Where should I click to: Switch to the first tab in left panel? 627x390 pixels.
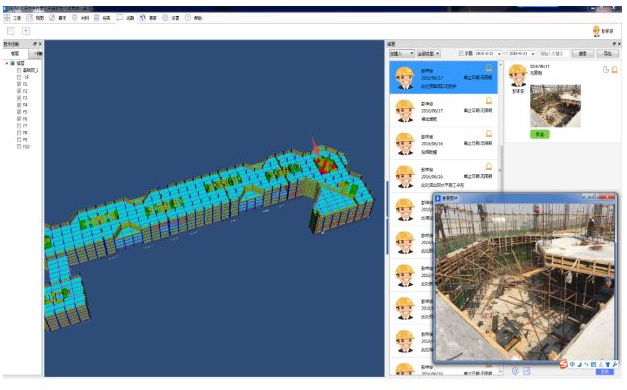tap(15, 54)
